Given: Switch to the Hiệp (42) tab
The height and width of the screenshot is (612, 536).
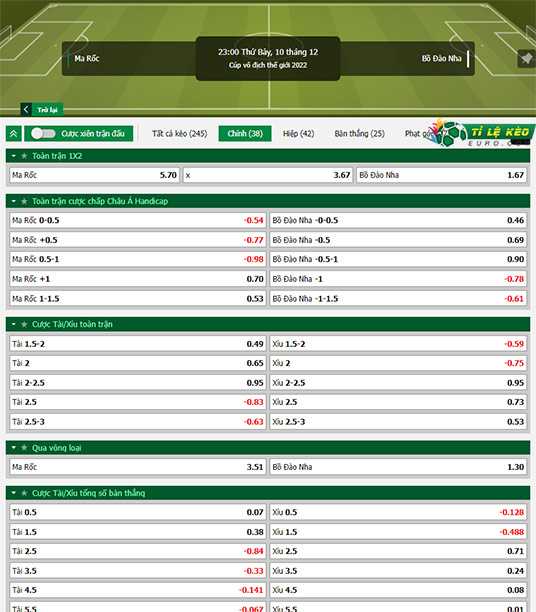Looking at the screenshot, I should [299, 133].
